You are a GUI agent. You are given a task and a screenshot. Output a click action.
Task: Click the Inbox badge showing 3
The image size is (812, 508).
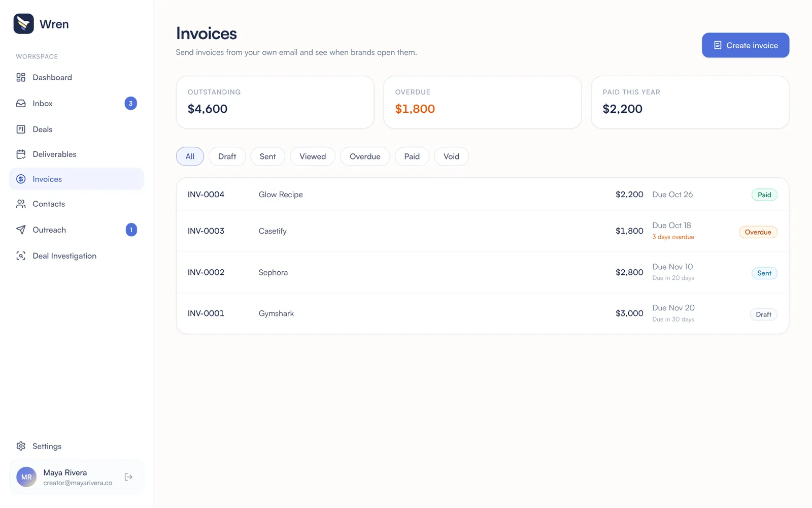click(x=131, y=103)
